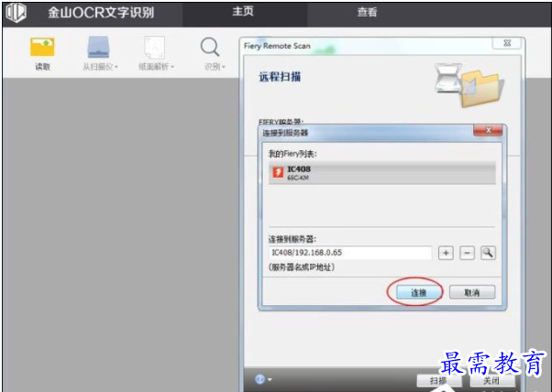Click the plus button to add server
Image resolution: width=552 pixels, height=392 pixels.
click(446, 253)
